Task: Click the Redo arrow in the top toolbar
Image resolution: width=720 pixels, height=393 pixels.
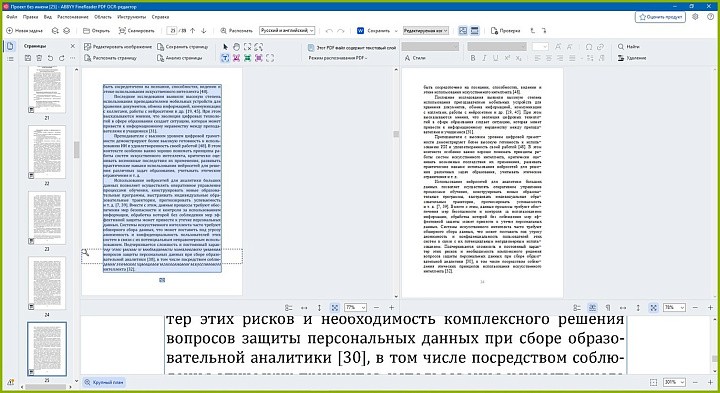Action: click(x=341, y=31)
